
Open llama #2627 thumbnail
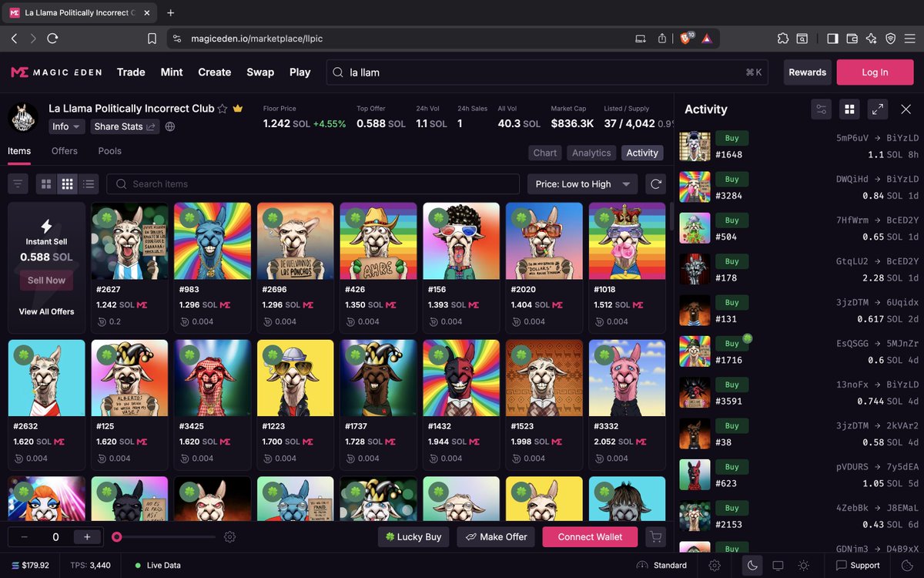tap(129, 241)
